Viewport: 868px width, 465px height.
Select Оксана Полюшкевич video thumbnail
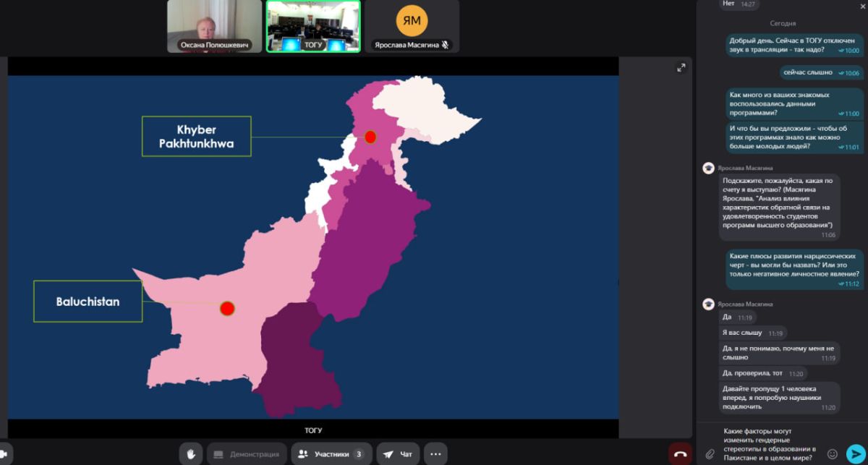(214, 26)
